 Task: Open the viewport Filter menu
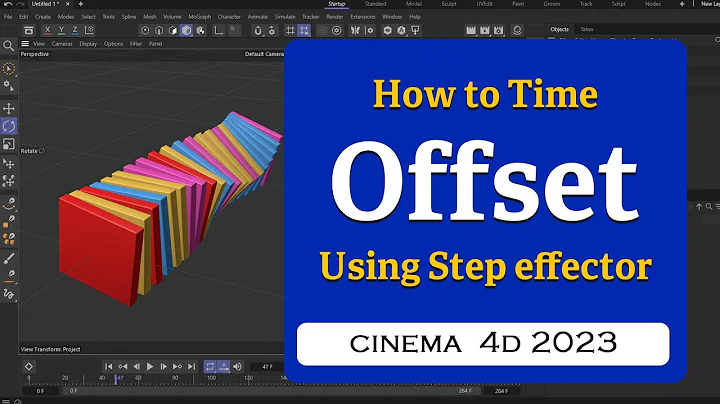136,44
